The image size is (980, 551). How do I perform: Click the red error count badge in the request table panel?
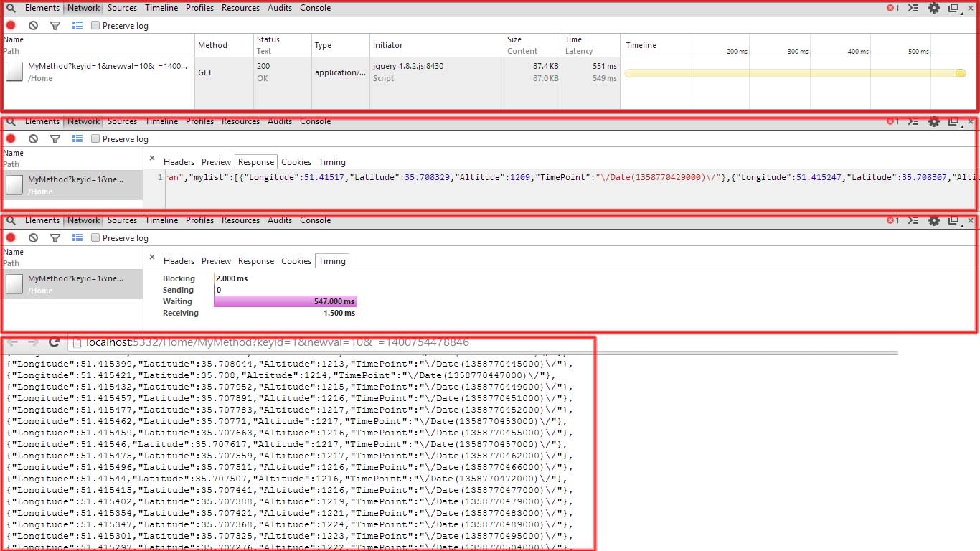[892, 8]
